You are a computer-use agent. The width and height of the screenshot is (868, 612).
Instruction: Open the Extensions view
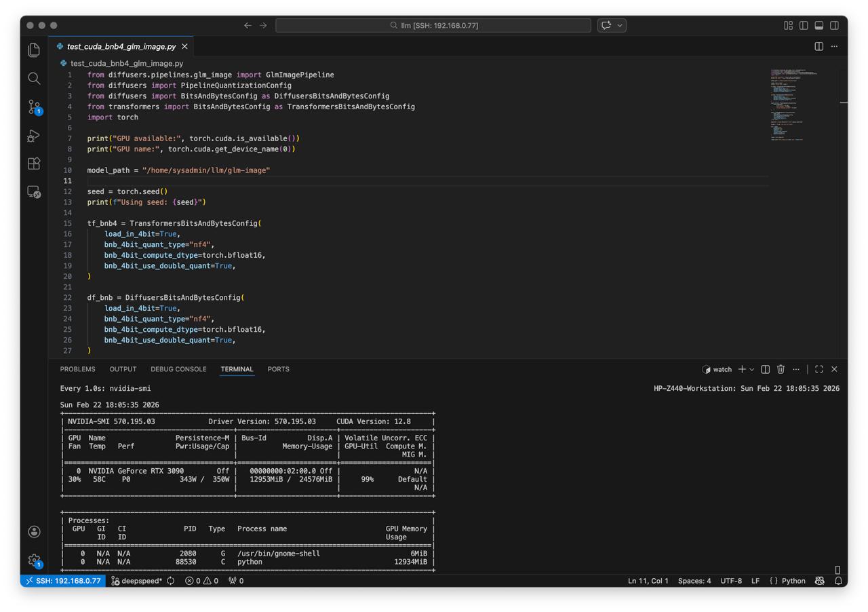pyautogui.click(x=34, y=164)
